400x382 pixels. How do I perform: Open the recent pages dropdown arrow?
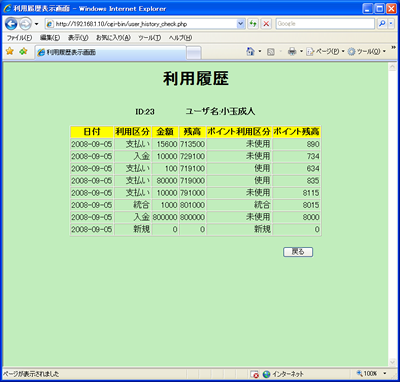[x=37, y=24]
